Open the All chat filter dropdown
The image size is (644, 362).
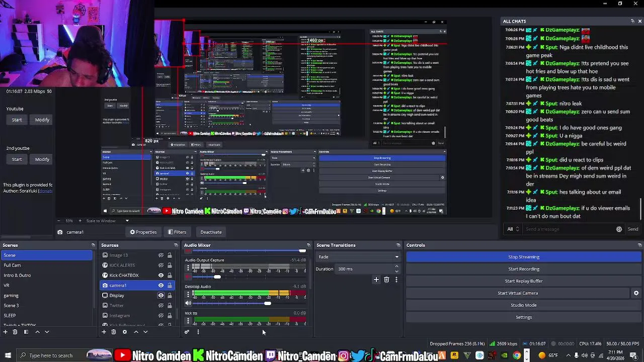[513, 229]
